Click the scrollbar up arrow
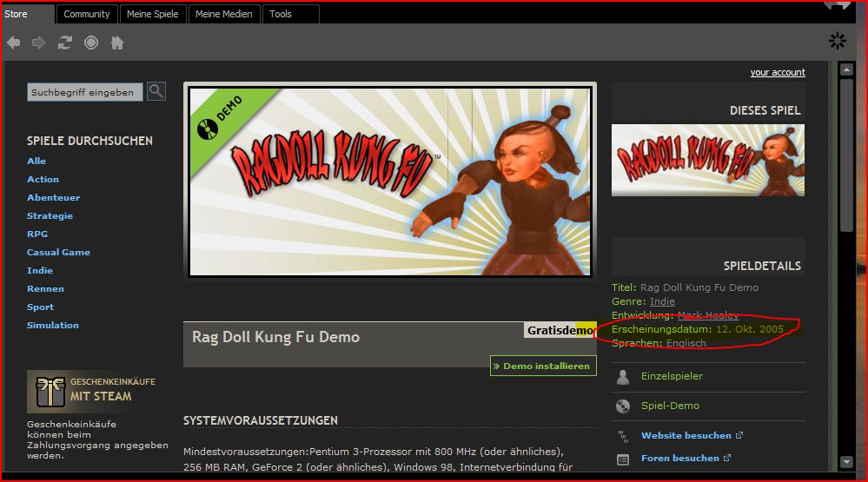 [x=846, y=70]
